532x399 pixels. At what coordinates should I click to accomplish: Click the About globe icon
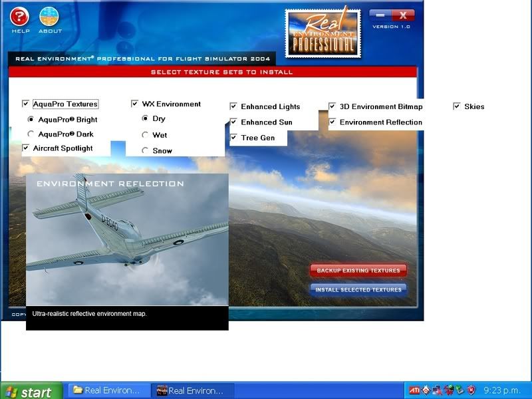click(49, 17)
